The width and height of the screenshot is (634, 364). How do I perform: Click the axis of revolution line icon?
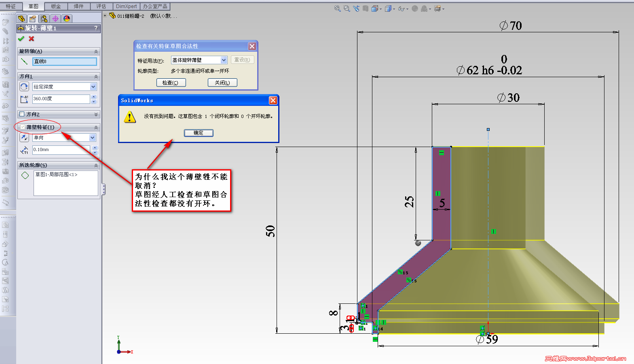[x=24, y=61]
